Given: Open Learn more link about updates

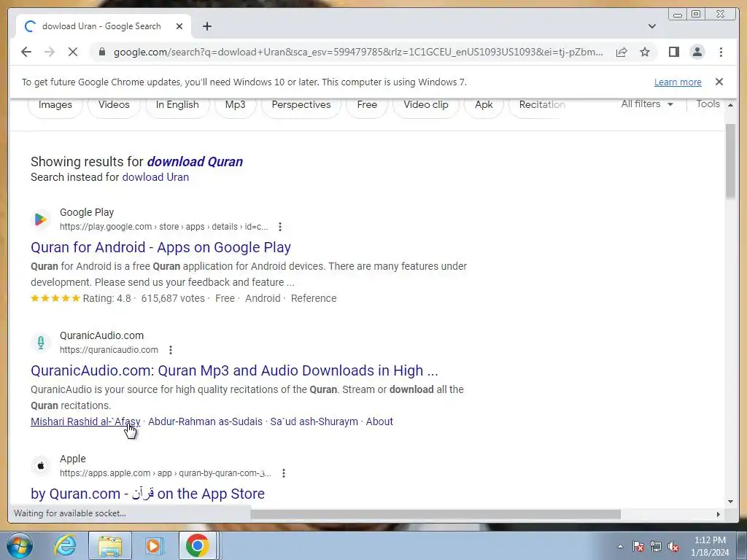Looking at the screenshot, I should 678,82.
